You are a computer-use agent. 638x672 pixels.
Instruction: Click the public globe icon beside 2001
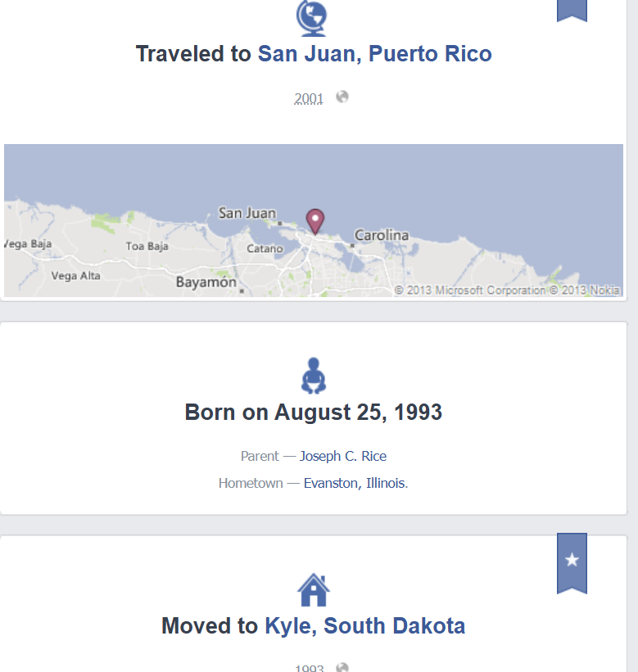[342, 97]
